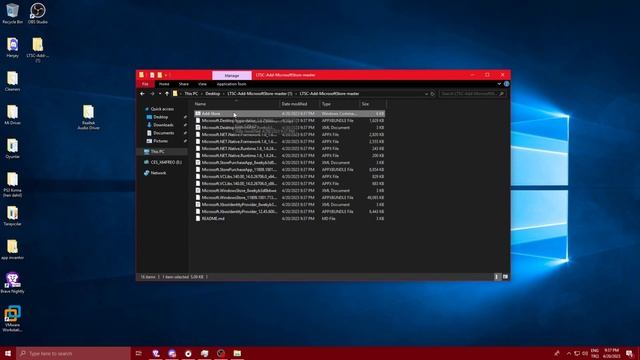Select the Microsoft.XboxIdentityProvider APPXBUNDLE file row
Screen dimensions: 640x360
(290, 211)
